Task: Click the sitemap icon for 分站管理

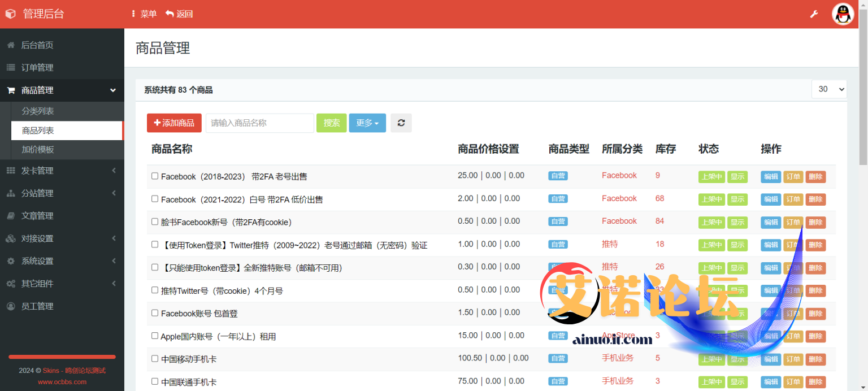Action: coord(11,193)
